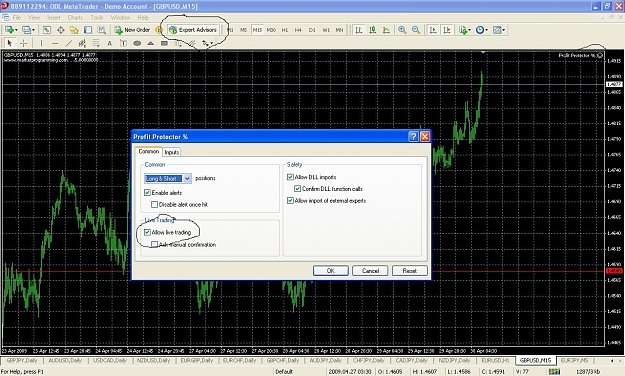Select the arrow cursor tool

(10, 43)
